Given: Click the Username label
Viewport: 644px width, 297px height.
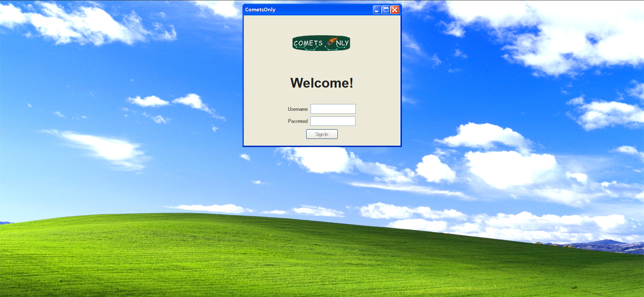Looking at the screenshot, I should (298, 109).
